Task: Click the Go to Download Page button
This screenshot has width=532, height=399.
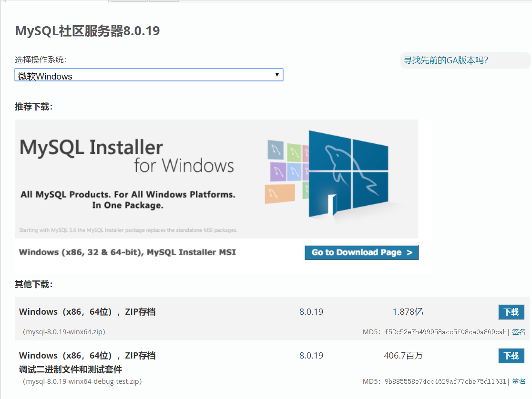Action: point(362,252)
